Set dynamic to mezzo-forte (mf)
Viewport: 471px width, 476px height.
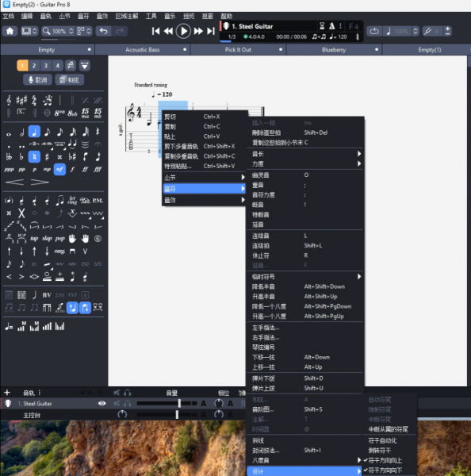tap(59, 169)
